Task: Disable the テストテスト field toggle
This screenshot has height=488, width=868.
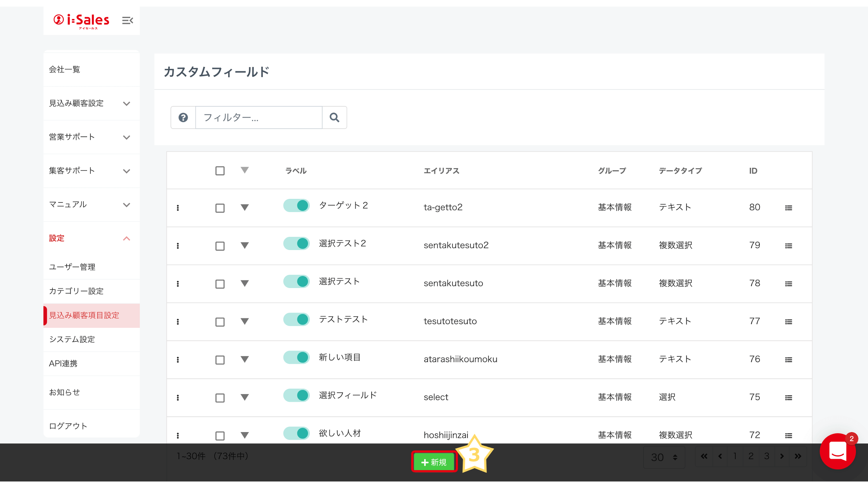Action: click(x=296, y=319)
